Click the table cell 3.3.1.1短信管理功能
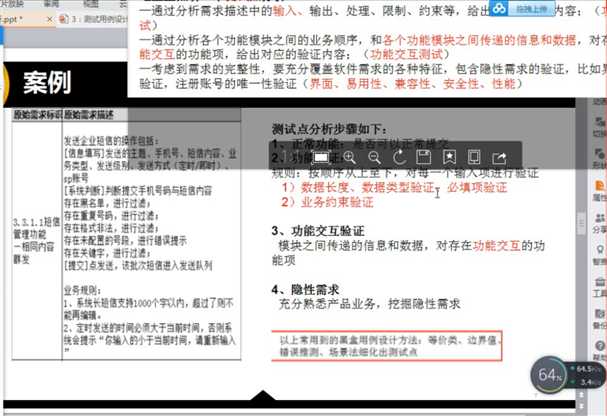Image resolution: width=607 pixels, height=416 pixels. (x=36, y=240)
